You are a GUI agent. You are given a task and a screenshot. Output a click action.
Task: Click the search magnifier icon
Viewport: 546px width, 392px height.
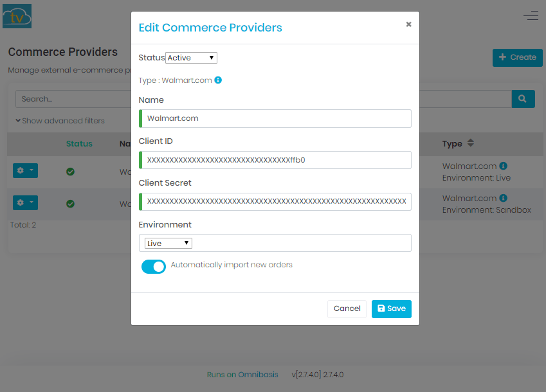522,98
